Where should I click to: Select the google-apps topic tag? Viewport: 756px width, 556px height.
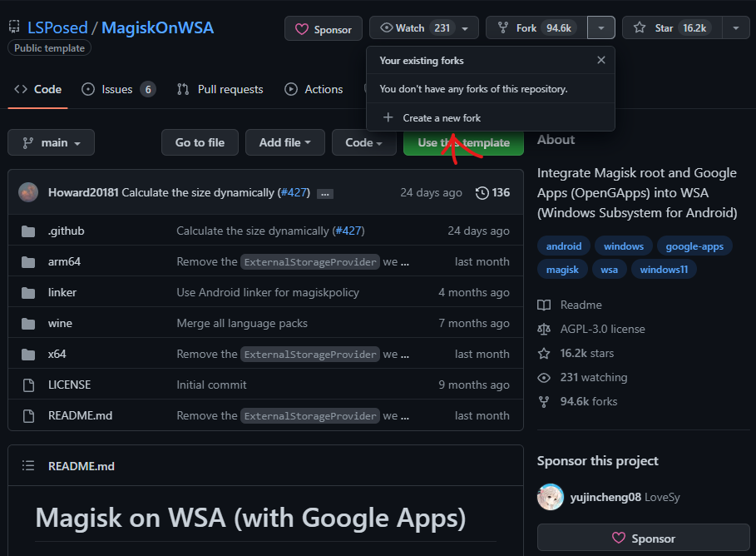[694, 246]
